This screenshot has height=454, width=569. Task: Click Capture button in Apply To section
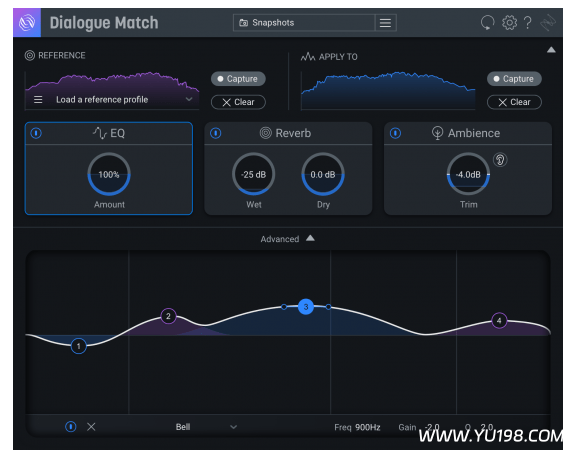[514, 79]
